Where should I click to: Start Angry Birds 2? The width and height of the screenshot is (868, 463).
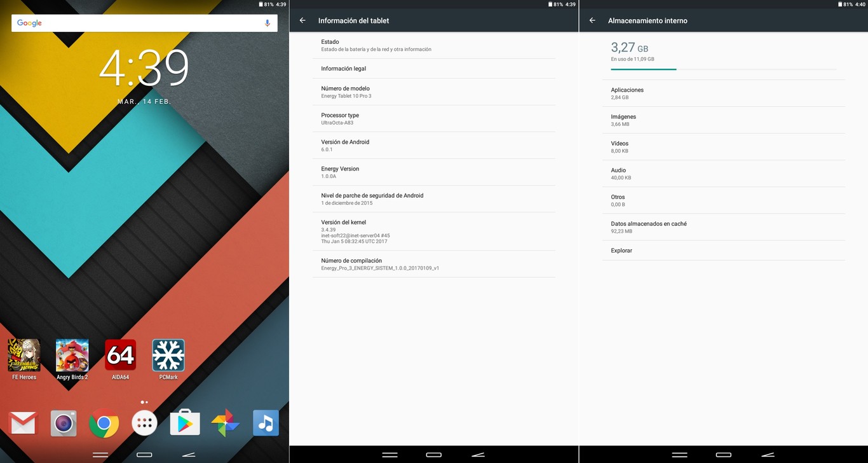(72, 356)
